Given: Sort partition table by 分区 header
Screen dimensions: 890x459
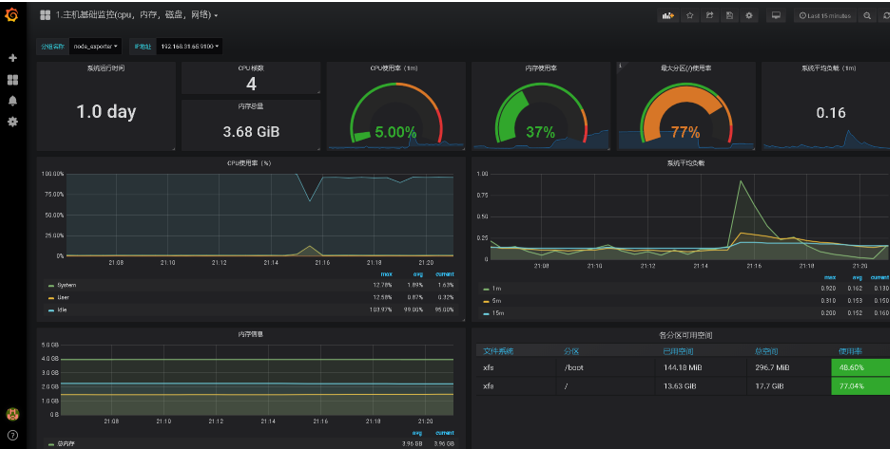Looking at the screenshot, I should (x=572, y=351).
